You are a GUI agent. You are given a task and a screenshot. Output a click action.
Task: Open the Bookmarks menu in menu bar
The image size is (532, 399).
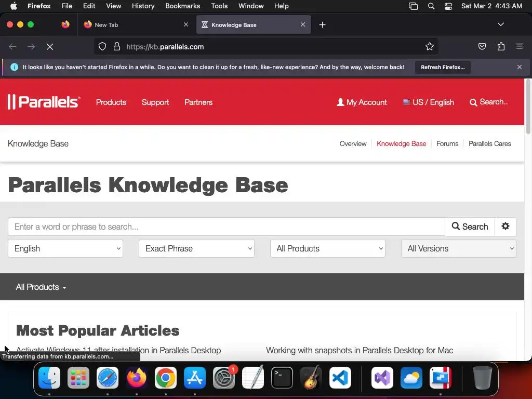pyautogui.click(x=182, y=6)
